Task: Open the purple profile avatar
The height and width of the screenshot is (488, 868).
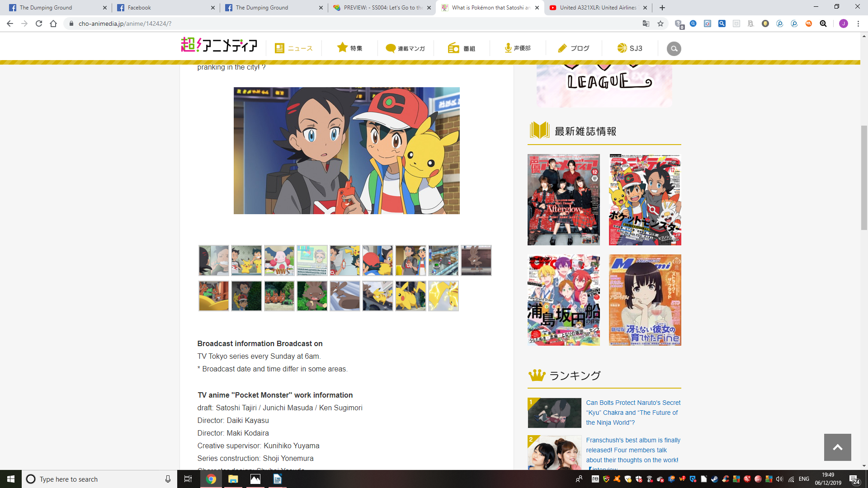Action: click(844, 23)
